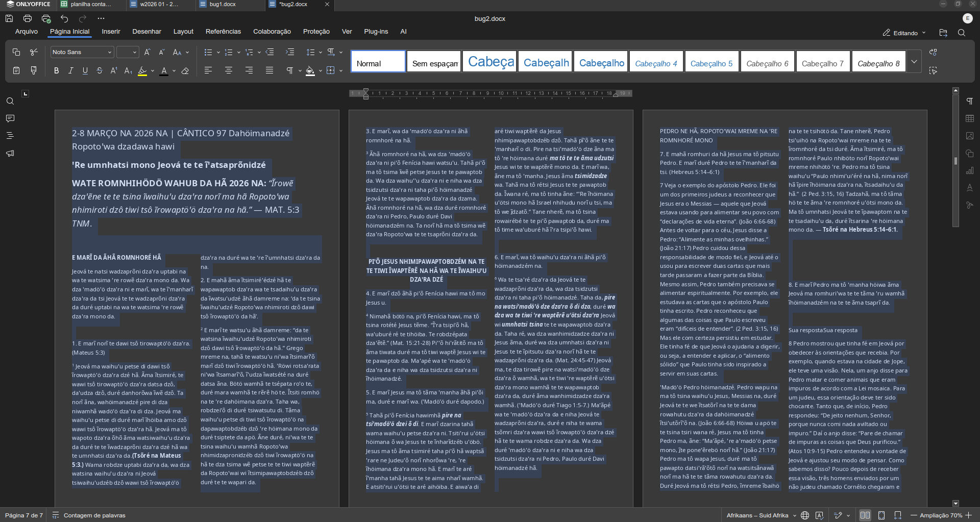Click the Bold formatting icon
This screenshot has height=522, width=980.
tap(56, 71)
